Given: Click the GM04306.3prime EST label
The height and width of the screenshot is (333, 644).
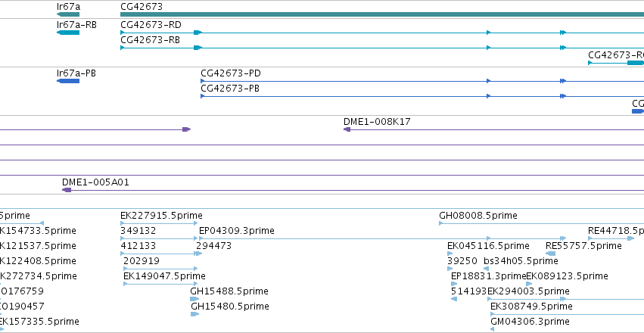Looking at the screenshot, I should (x=530, y=322).
